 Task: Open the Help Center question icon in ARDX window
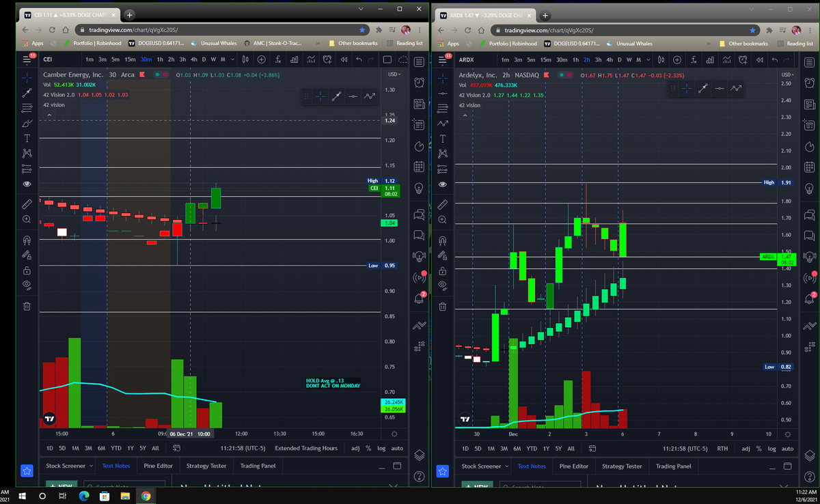pos(810,475)
